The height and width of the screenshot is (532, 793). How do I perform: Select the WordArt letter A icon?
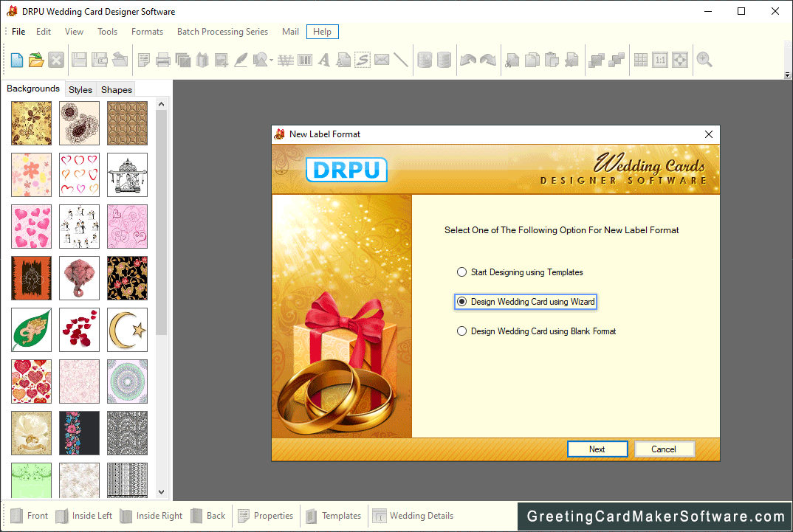[324, 60]
